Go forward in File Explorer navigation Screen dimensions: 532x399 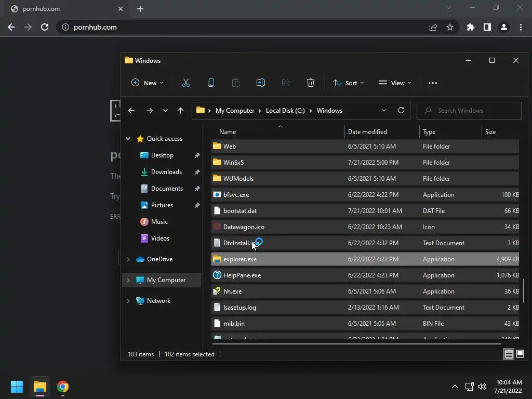click(x=149, y=111)
